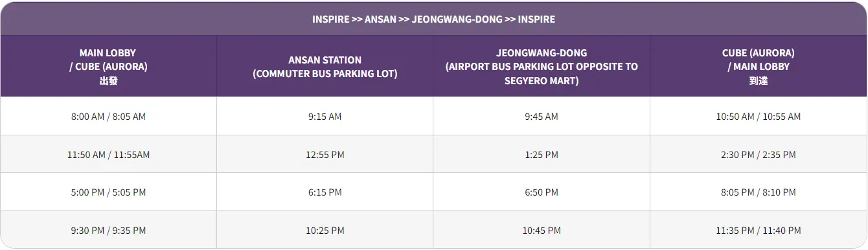
Task: Click the 10:50 AM / 10:55 AM arrival cell
Action: click(759, 117)
